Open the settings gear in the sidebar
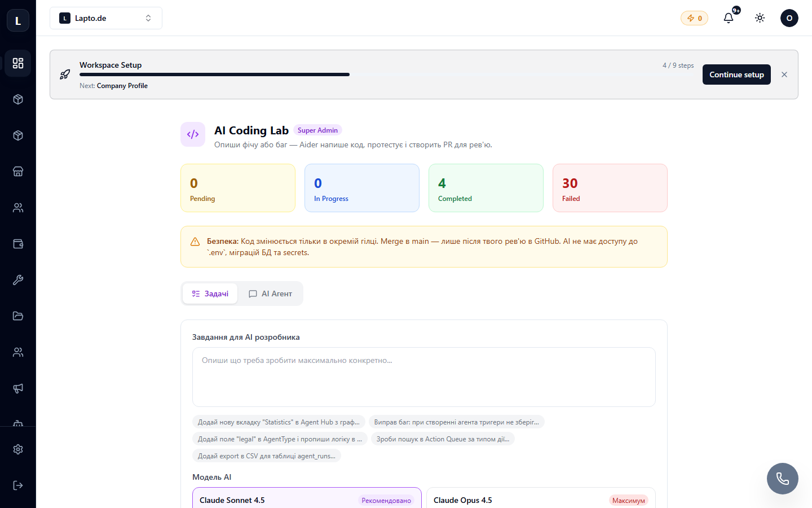This screenshot has width=812, height=508. [18, 449]
